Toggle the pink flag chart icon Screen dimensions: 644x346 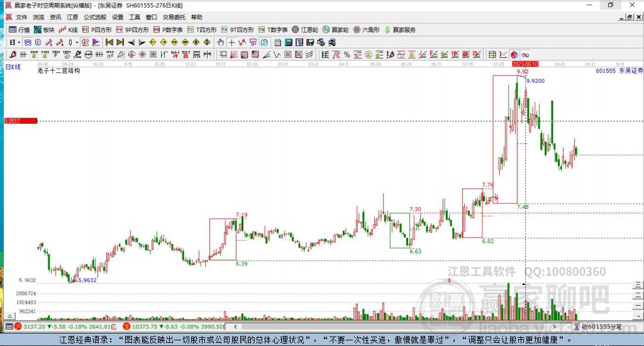coord(96,42)
